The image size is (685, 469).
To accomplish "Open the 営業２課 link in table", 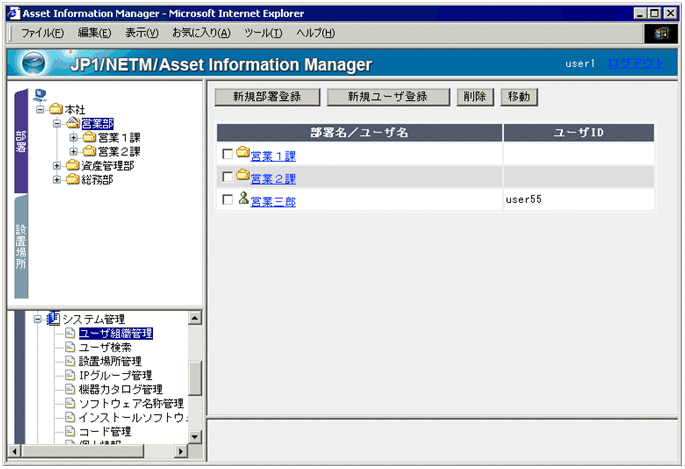I will pos(273,179).
